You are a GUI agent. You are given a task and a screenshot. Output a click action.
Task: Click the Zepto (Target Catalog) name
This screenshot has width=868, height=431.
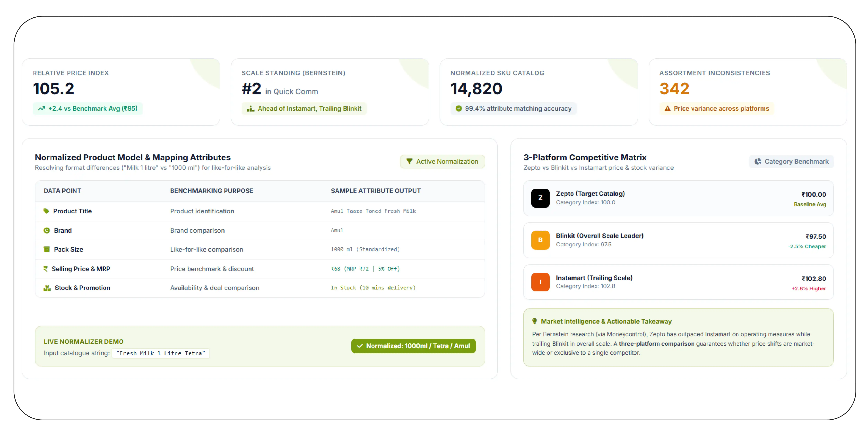coord(590,194)
